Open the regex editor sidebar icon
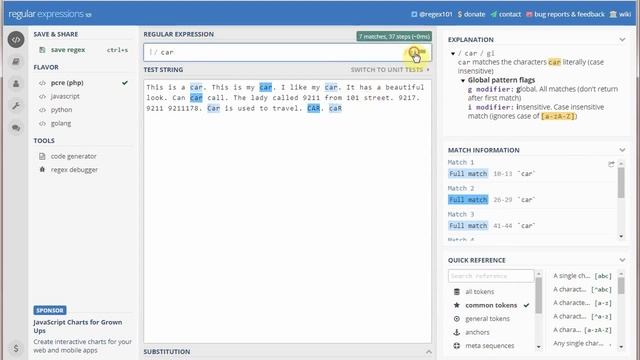Image resolution: width=640 pixels, height=360 pixels. pos(16,40)
